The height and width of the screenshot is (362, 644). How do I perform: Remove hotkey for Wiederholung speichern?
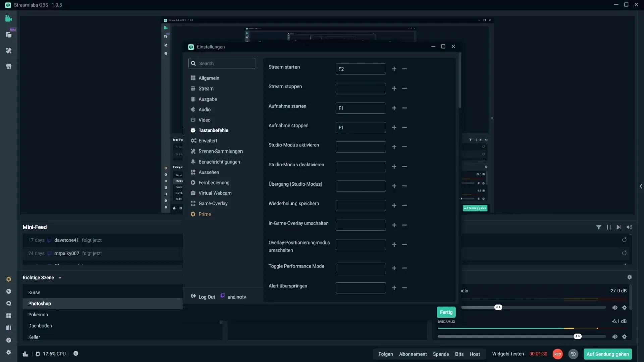pyautogui.click(x=405, y=205)
